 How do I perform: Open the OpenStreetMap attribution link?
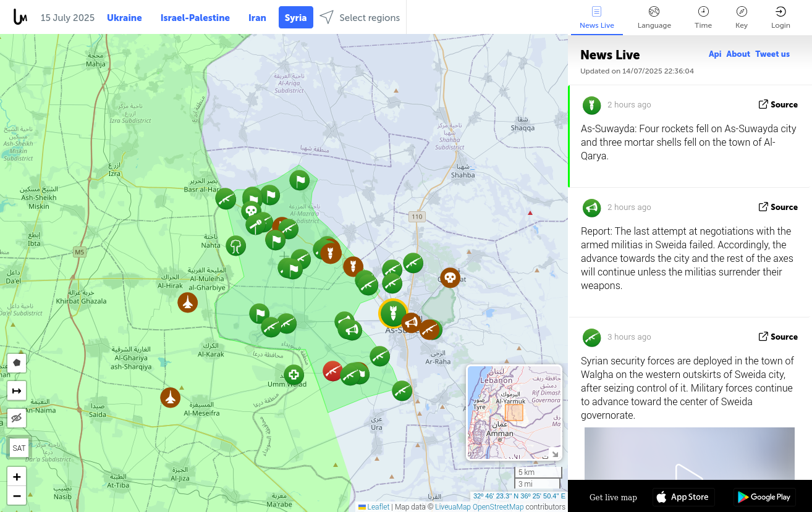pos(498,507)
